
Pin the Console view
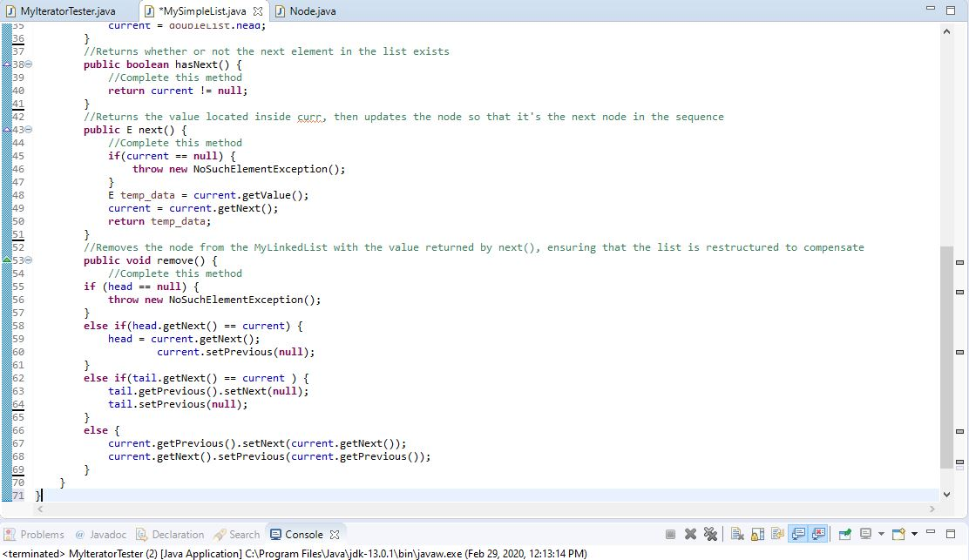coord(844,534)
